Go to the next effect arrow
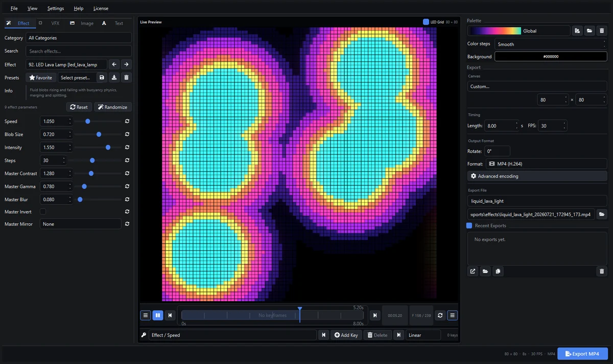Viewport: 613px width, 364px height. pyautogui.click(x=126, y=64)
